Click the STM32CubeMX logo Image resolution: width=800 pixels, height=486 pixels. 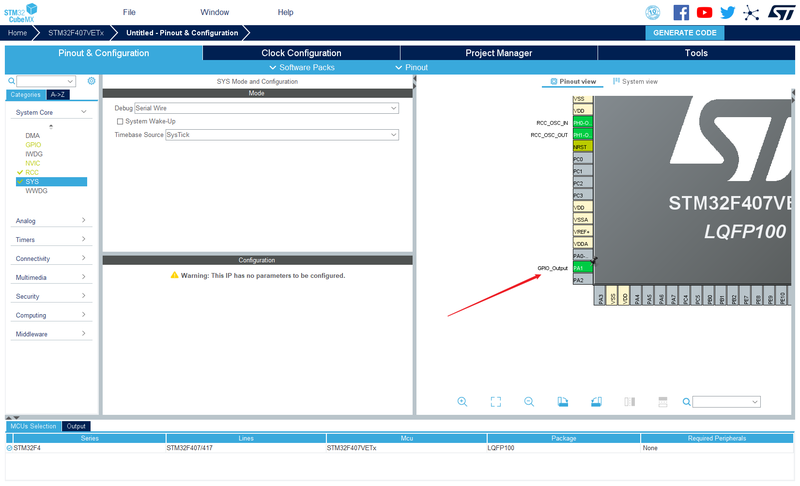(20, 12)
